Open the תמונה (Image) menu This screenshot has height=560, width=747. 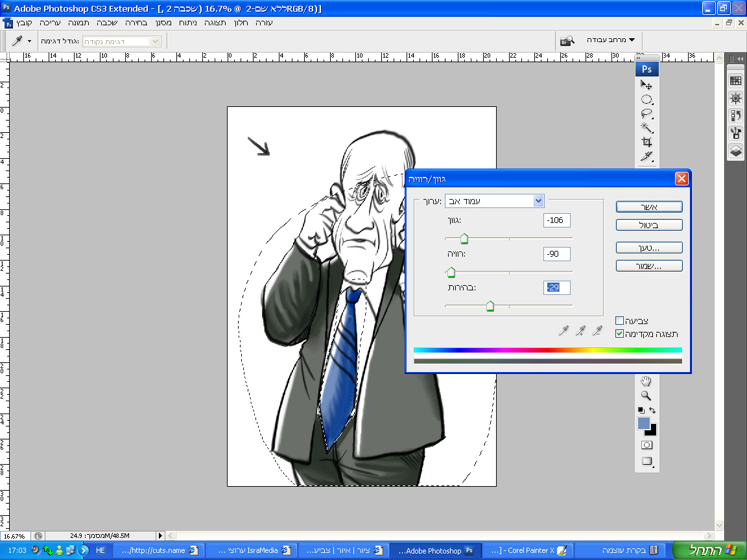pos(78,23)
